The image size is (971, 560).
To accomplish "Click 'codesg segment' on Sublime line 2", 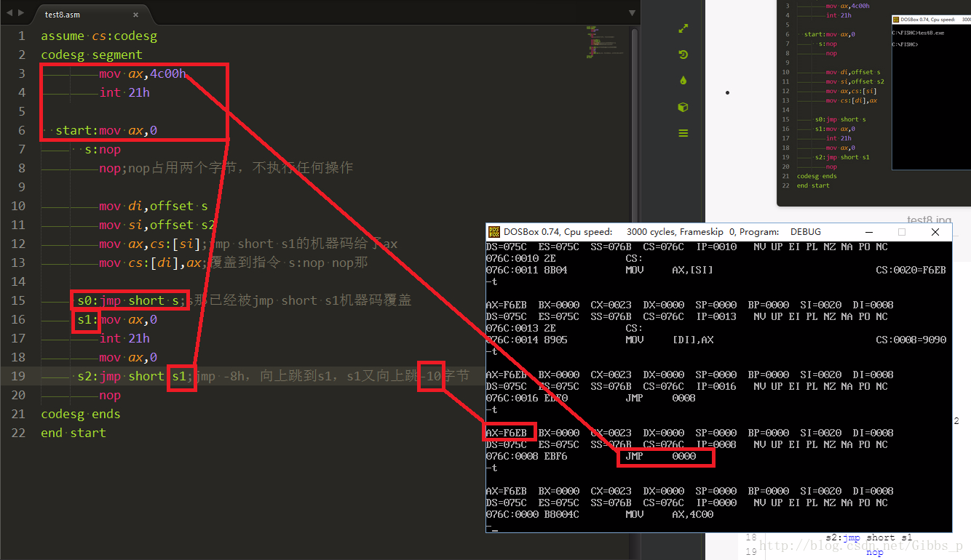I will point(92,55).
